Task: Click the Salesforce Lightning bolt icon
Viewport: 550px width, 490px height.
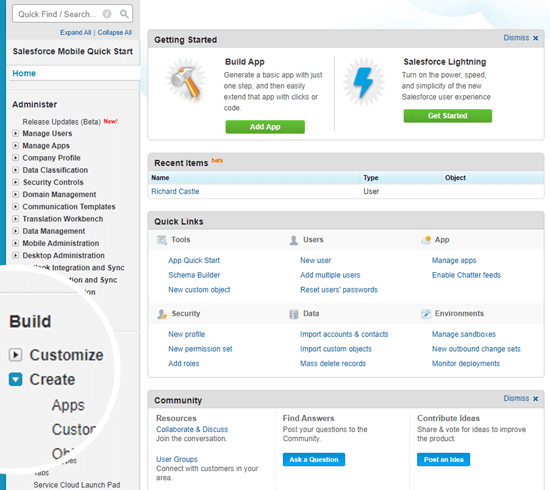Action: (363, 82)
